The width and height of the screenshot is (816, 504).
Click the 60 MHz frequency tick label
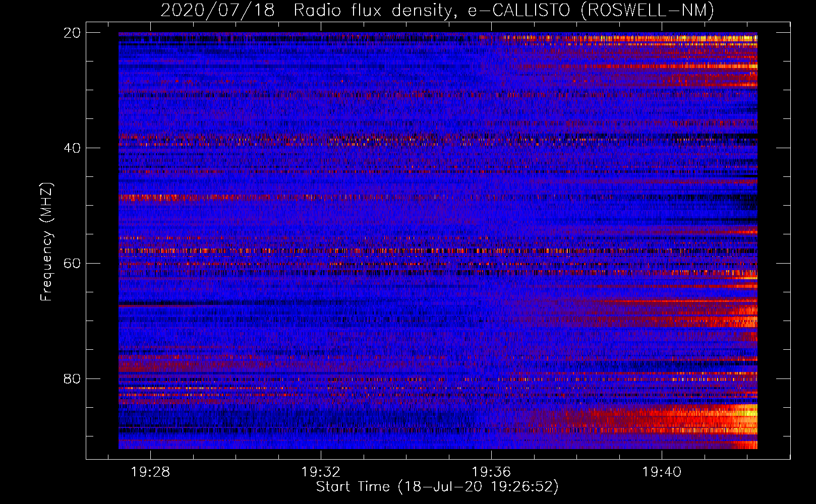[x=72, y=264]
